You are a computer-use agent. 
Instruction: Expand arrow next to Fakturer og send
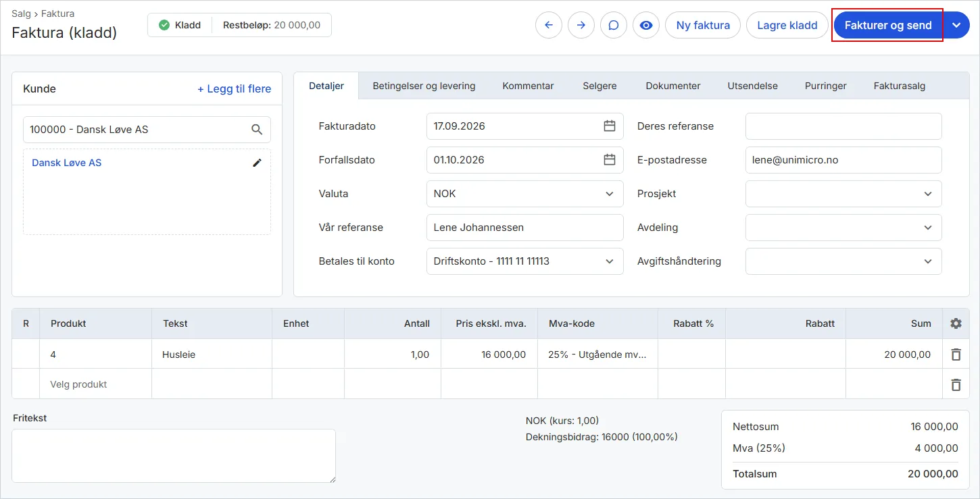point(956,25)
